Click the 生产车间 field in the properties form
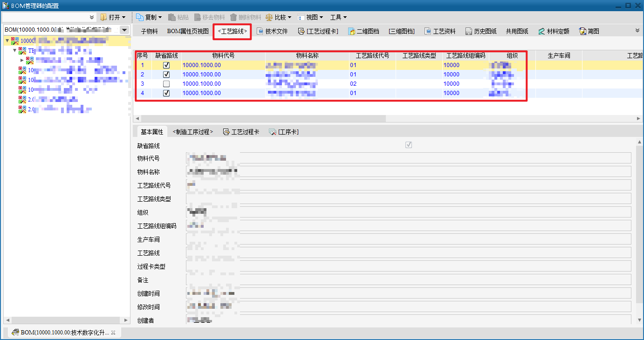Image resolution: width=644 pixels, height=340 pixels. pyautogui.click(x=408, y=239)
